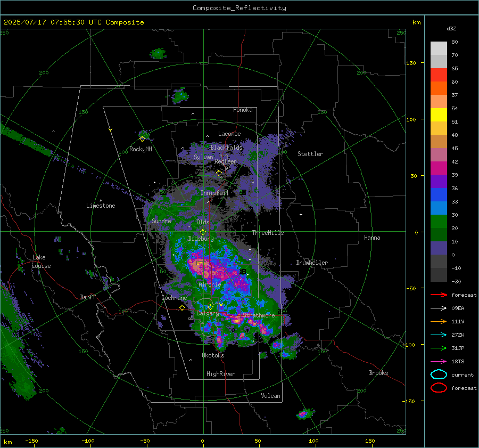Click the purple swatch near 39 dBZ
This screenshot has height=448, width=479.
coord(439,181)
